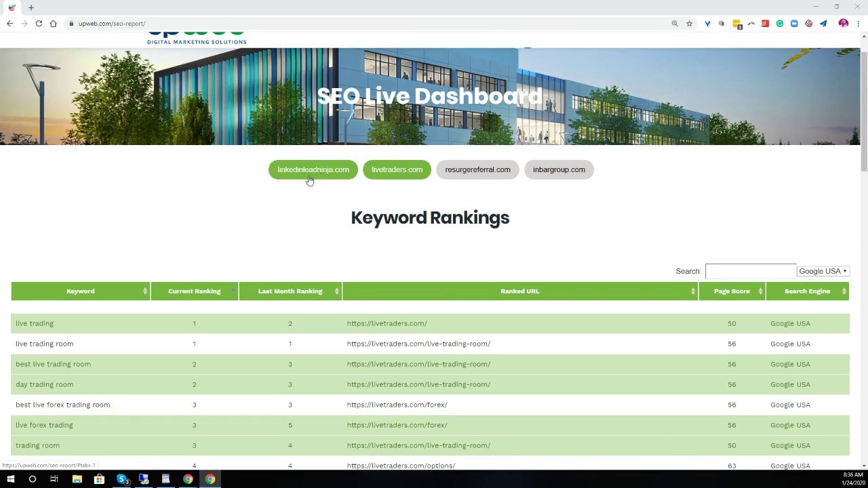This screenshot has width=868, height=488.
Task: Open the blue paper plane extension icon
Action: (823, 23)
